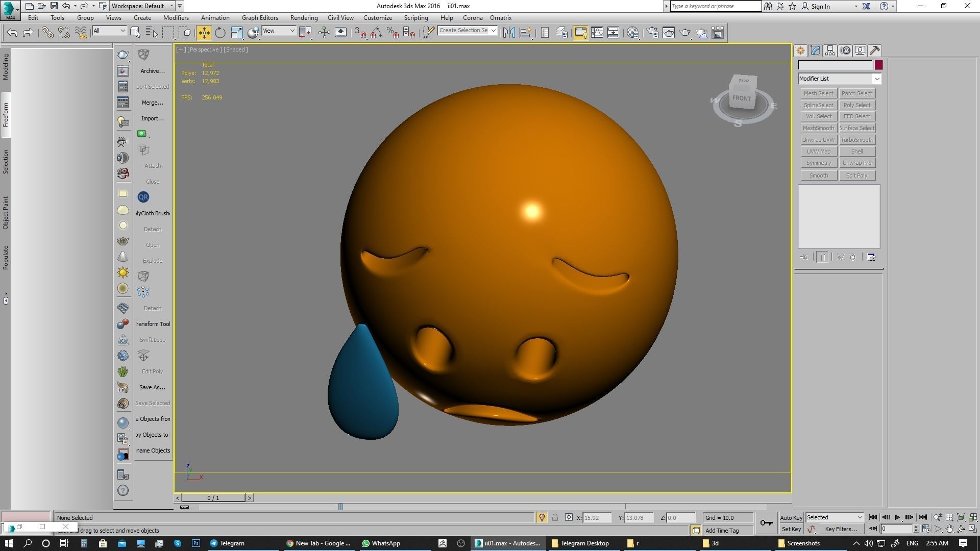Open the Corona menu
The height and width of the screenshot is (551, 980).
pyautogui.click(x=473, y=18)
